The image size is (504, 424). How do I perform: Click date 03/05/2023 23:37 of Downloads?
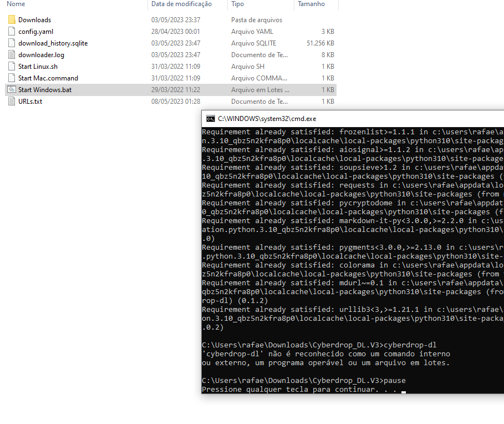(176, 20)
